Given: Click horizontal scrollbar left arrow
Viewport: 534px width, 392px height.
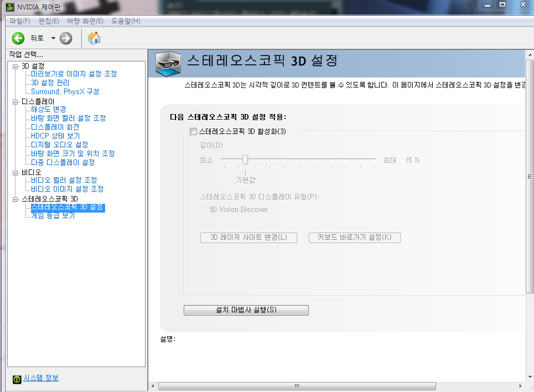Looking at the screenshot, I should 153,386.
